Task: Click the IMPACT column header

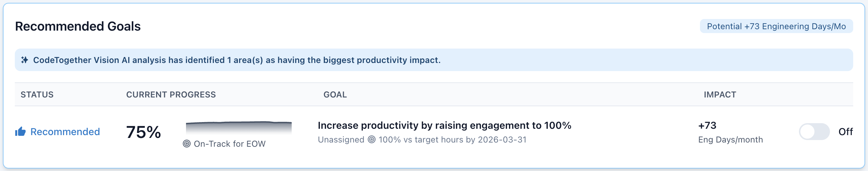Action: click(720, 95)
